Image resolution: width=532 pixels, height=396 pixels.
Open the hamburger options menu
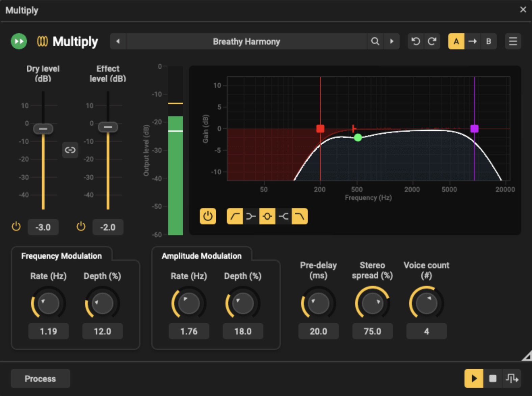click(x=513, y=42)
